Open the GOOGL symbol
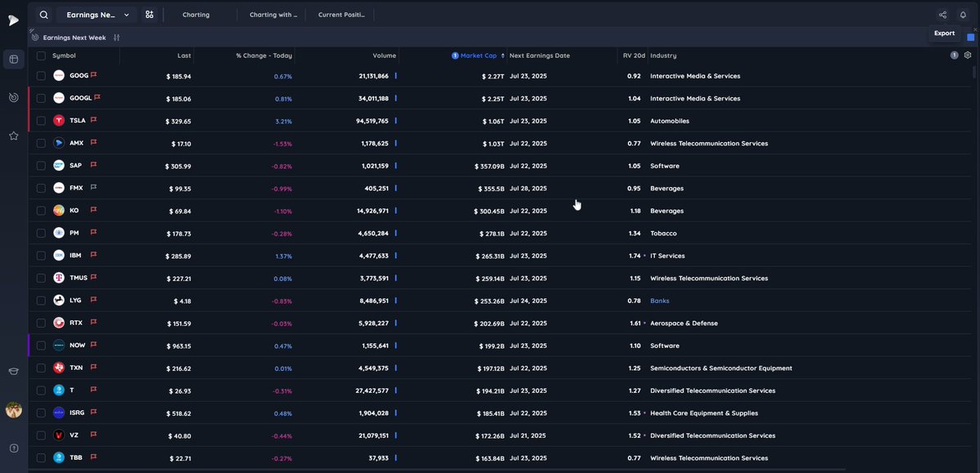 pos(80,98)
